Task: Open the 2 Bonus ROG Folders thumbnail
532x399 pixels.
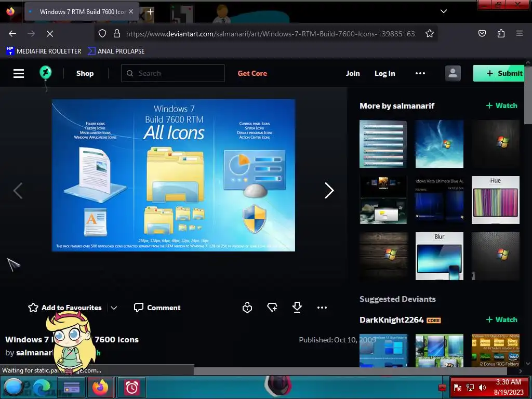Action: coord(495,351)
